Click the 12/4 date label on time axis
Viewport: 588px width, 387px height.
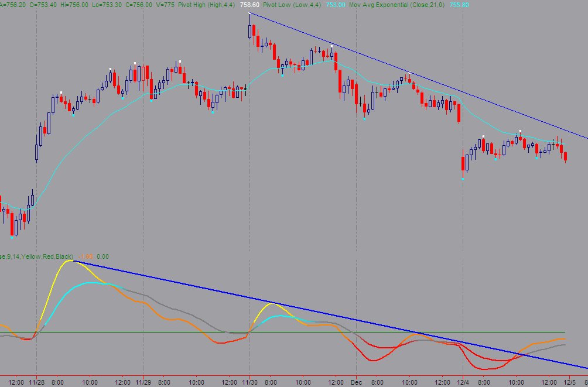(463, 382)
